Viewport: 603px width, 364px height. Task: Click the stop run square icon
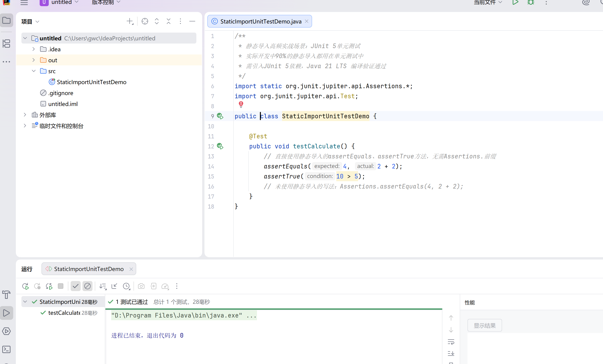coord(60,286)
